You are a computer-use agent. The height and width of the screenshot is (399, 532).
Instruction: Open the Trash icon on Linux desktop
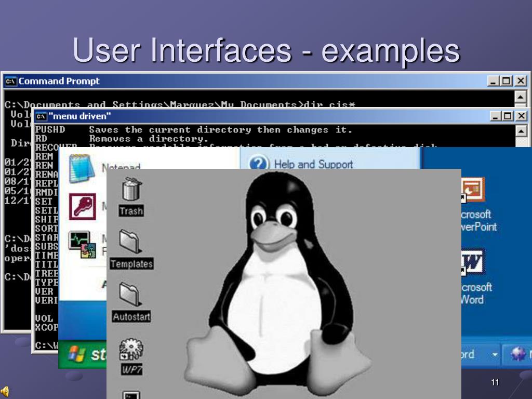click(x=131, y=189)
